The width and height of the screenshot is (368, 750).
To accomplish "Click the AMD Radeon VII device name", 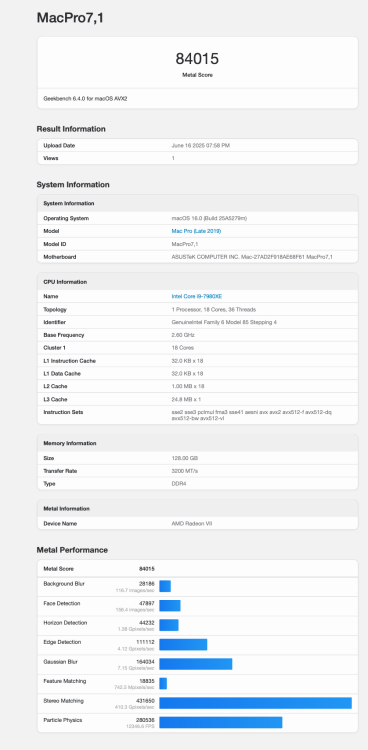I will point(191,523).
